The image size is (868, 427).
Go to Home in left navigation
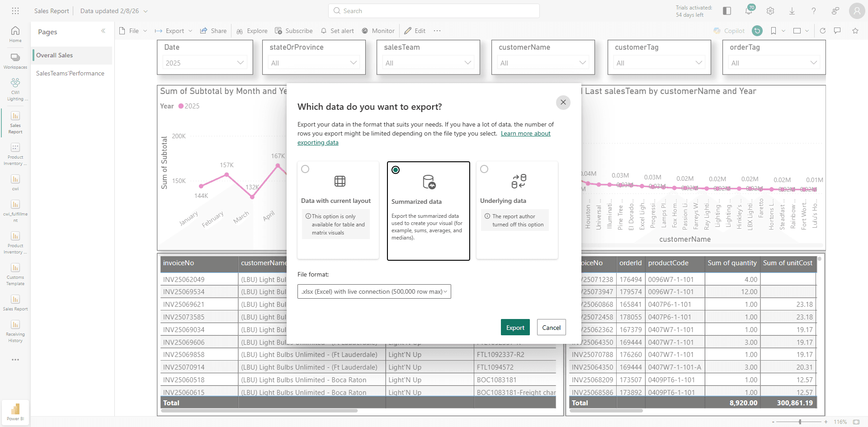point(15,34)
